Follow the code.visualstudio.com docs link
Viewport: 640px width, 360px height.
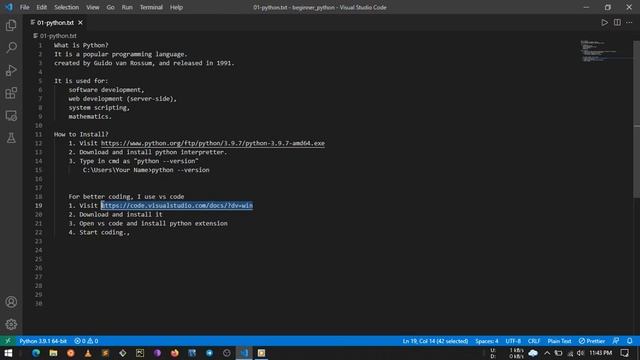[x=177, y=206]
